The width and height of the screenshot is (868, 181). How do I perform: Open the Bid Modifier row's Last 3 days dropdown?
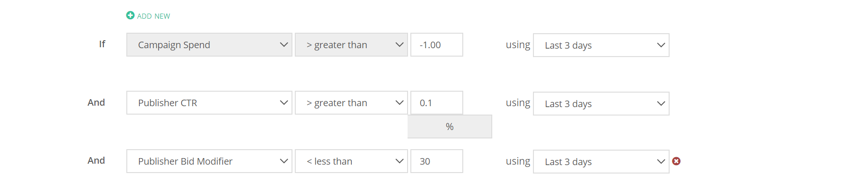point(601,162)
